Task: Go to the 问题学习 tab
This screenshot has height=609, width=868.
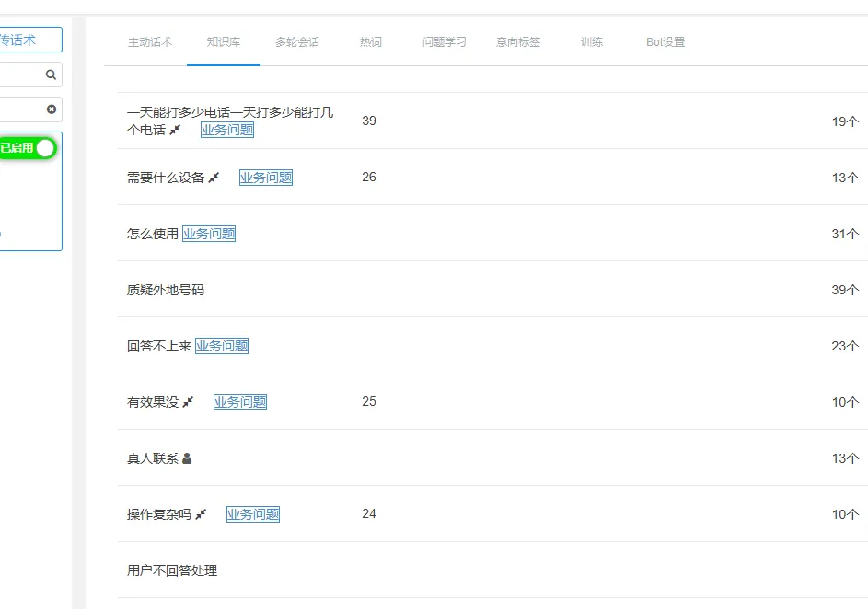Action: pyautogui.click(x=445, y=42)
